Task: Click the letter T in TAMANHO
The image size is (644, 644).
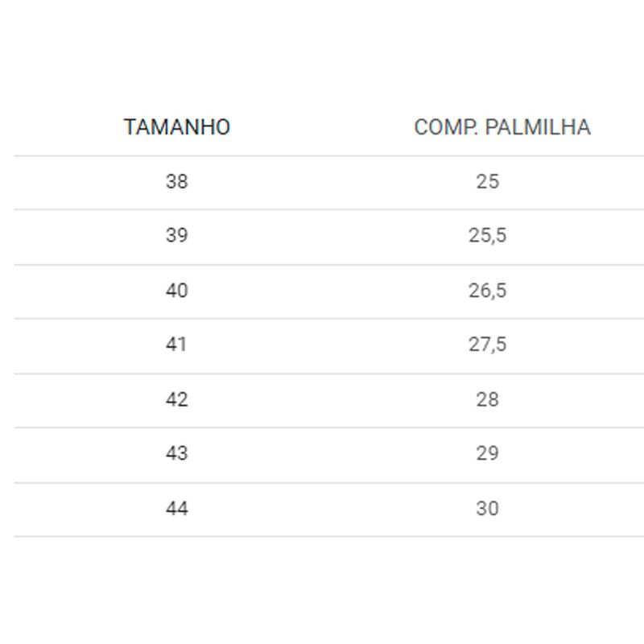Action: tap(130, 127)
